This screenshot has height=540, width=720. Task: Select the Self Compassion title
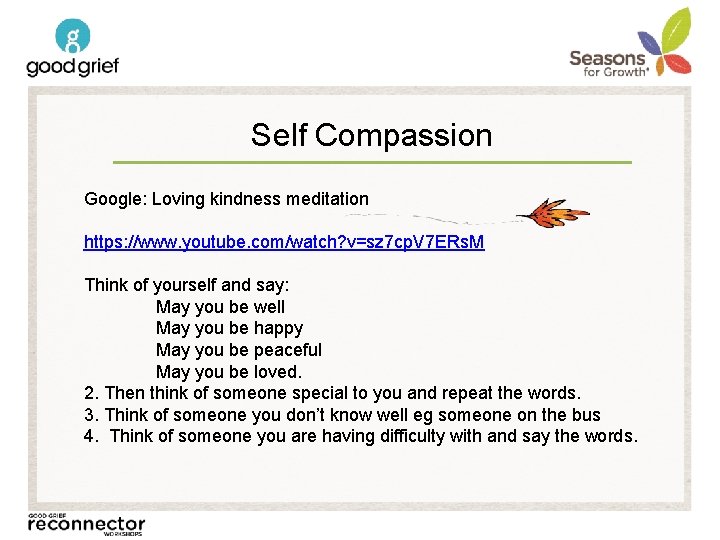[371, 135]
